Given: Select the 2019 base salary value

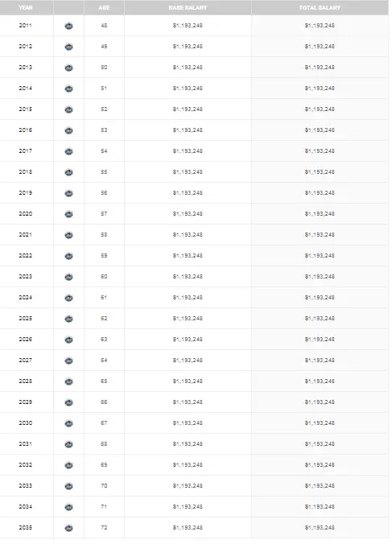Looking at the screenshot, I should (188, 192).
